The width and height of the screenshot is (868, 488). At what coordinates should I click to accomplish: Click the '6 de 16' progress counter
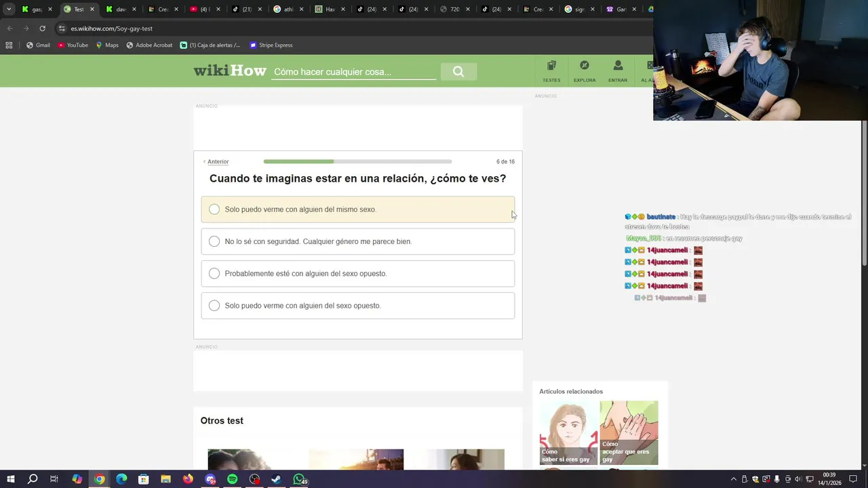click(x=505, y=161)
